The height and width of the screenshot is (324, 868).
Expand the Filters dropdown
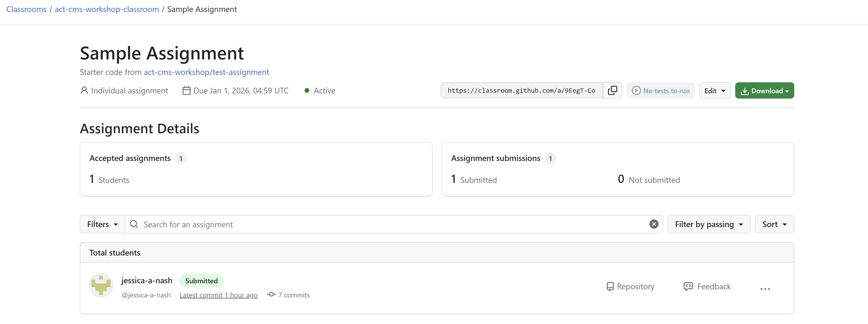102,224
